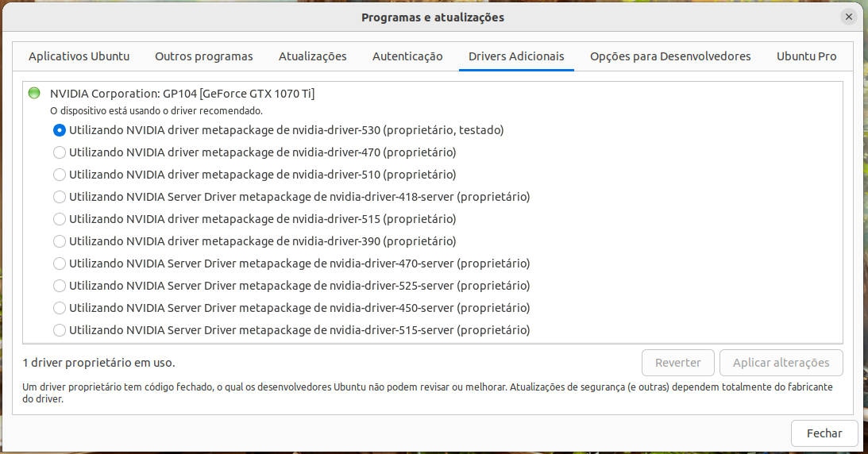
Task: Go to the Atualizações tab
Action: coord(312,56)
